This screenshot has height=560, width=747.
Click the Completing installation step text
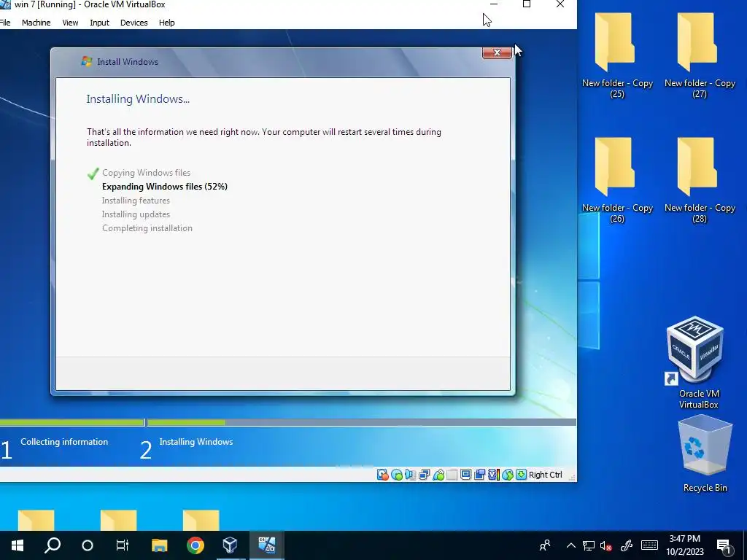pyautogui.click(x=147, y=228)
